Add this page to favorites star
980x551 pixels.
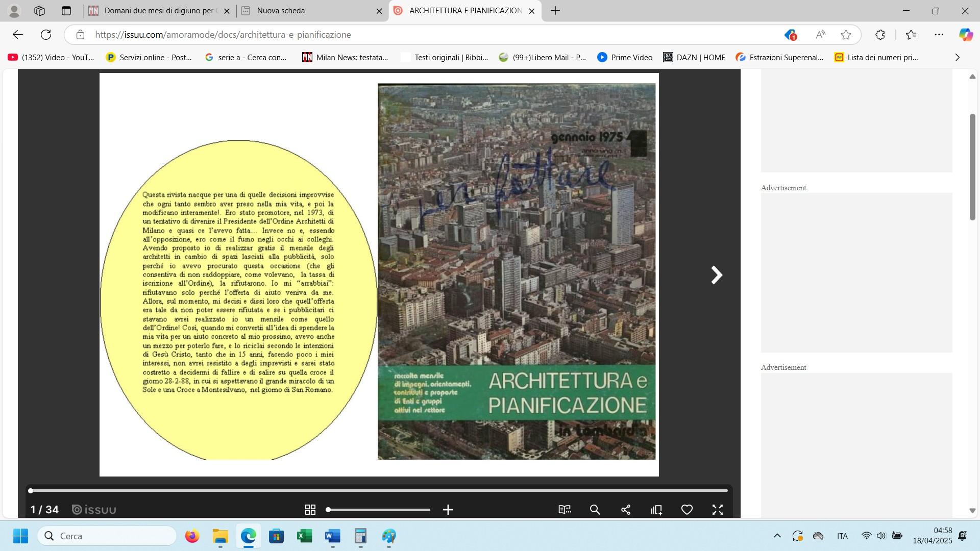[846, 35]
